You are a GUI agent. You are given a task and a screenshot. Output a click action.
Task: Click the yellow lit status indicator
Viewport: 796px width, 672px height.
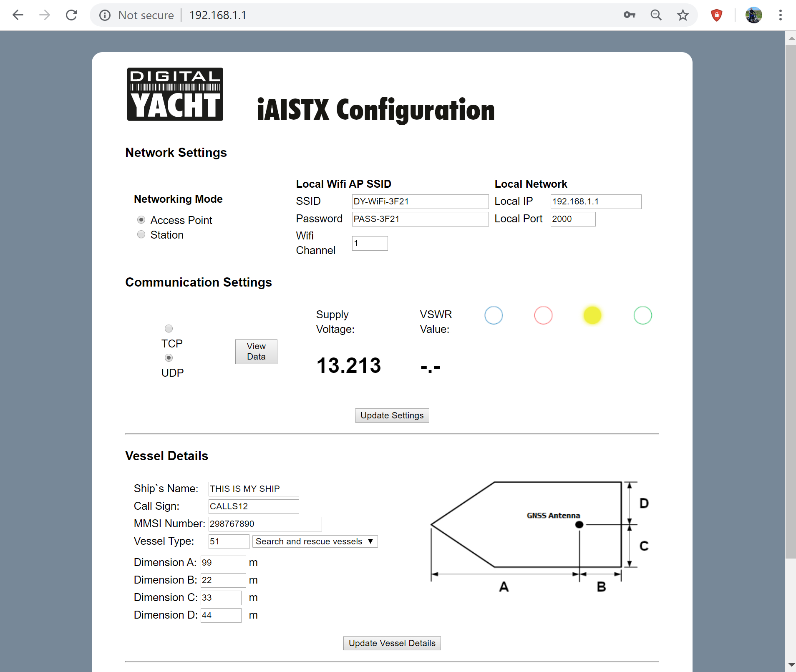pos(592,315)
